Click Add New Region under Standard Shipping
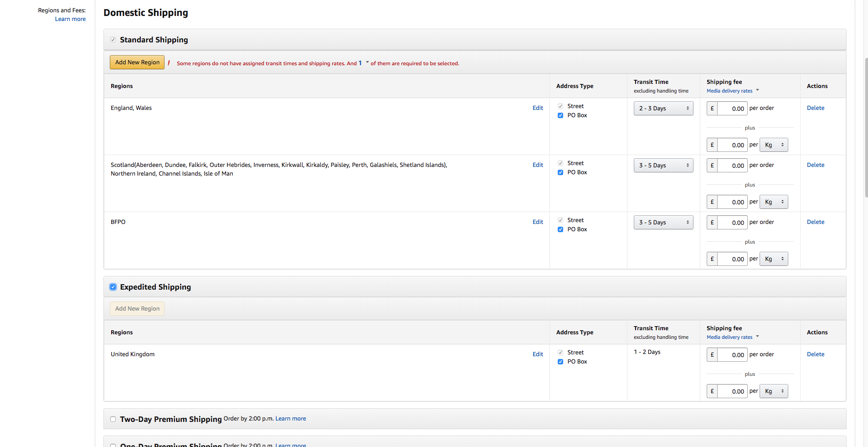Image resolution: width=868 pixels, height=447 pixels. 137,62
